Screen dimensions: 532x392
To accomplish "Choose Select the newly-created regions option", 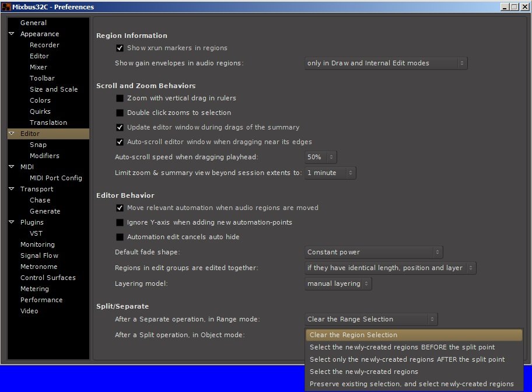I will coord(414,372).
